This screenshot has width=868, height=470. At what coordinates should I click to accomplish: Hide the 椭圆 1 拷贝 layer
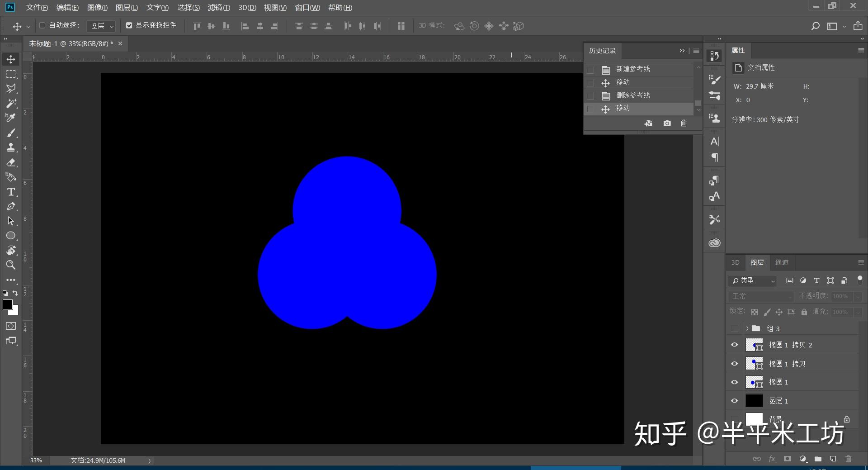(x=734, y=364)
